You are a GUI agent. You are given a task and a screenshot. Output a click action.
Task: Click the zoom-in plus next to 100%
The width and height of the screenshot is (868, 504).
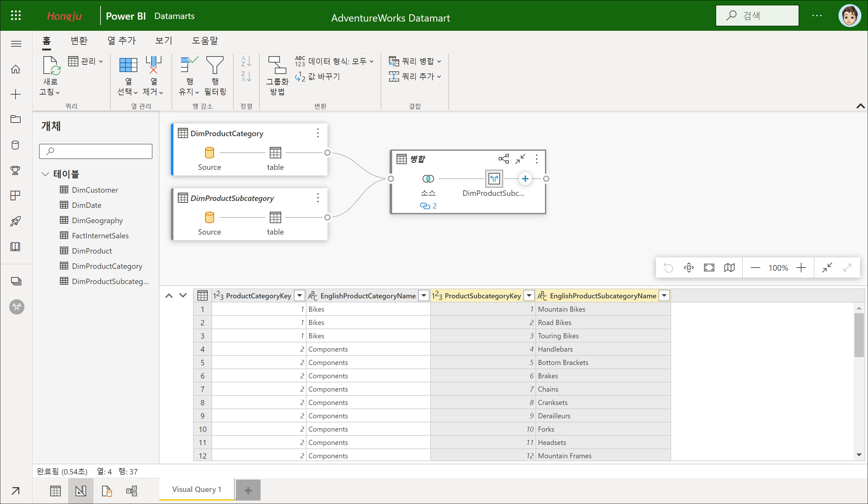pos(801,268)
